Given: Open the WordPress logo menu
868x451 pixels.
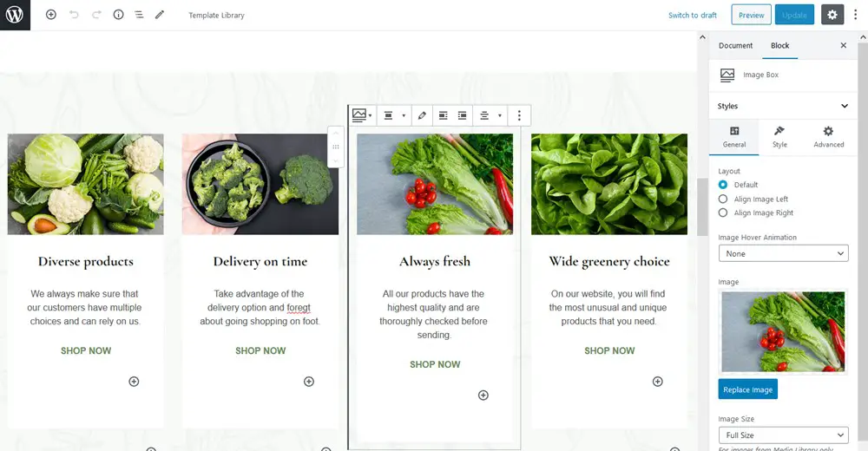Looking at the screenshot, I should tap(15, 15).
